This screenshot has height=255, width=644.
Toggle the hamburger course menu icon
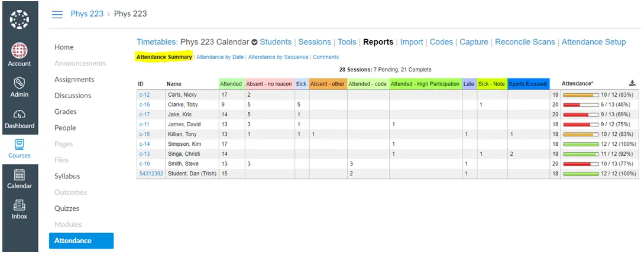tap(57, 14)
